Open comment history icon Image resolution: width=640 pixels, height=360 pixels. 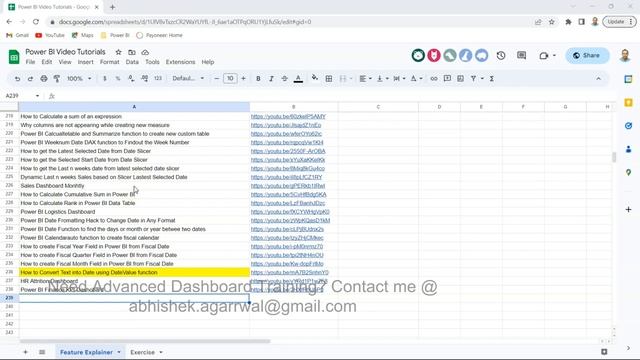(x=521, y=56)
